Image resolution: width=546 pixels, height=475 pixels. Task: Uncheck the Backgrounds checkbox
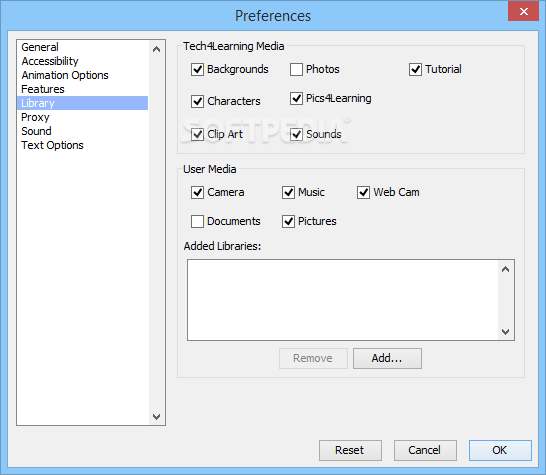(197, 69)
